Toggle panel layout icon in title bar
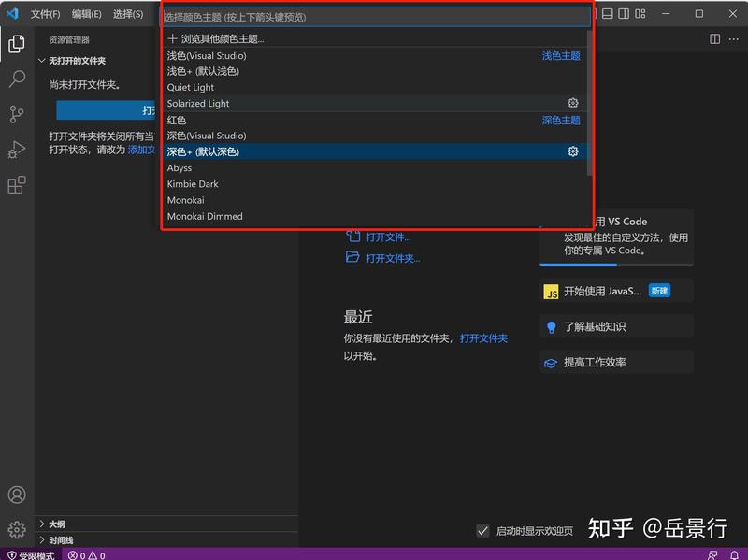Viewport: 748px width, 560px height. click(x=607, y=13)
